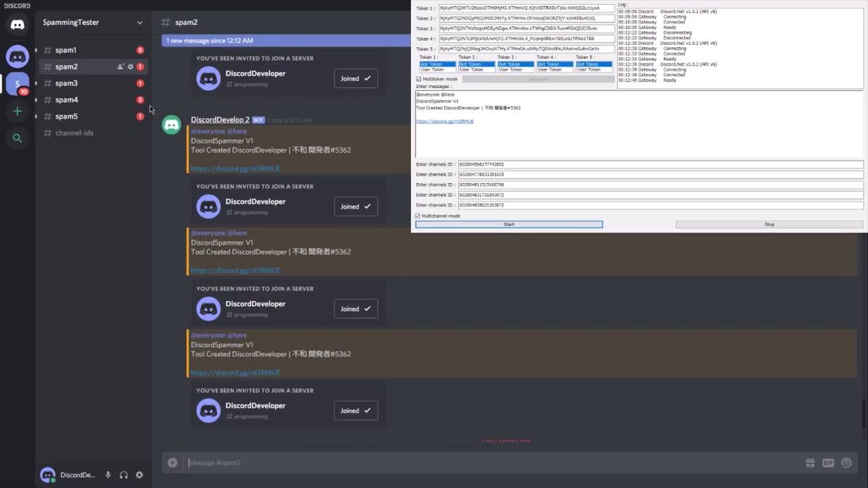The height and width of the screenshot is (488, 868).
Task: Open User Settings gear icon
Action: pyautogui.click(x=139, y=475)
